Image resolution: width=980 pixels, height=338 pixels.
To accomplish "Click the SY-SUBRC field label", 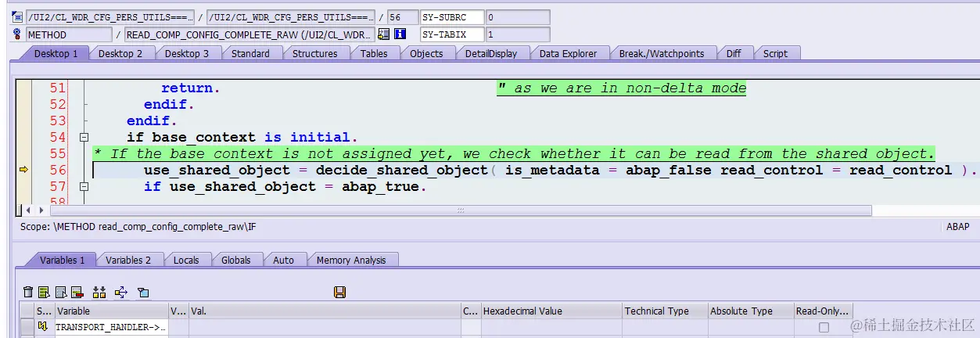I will 451,17.
